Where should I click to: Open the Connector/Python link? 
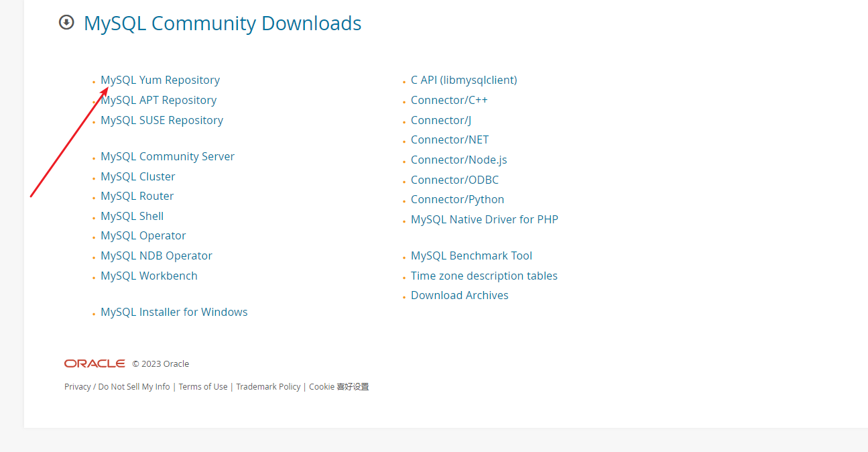(x=457, y=199)
